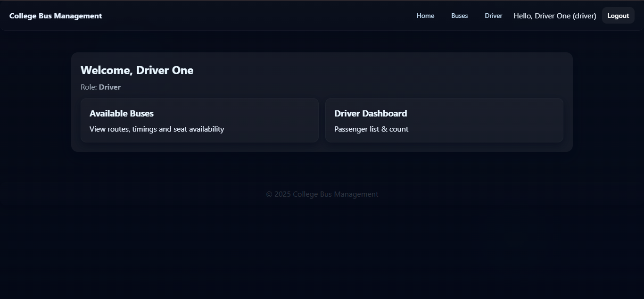644x299 pixels.
Task: Click the College Bus Management brand link
Action: [56, 16]
